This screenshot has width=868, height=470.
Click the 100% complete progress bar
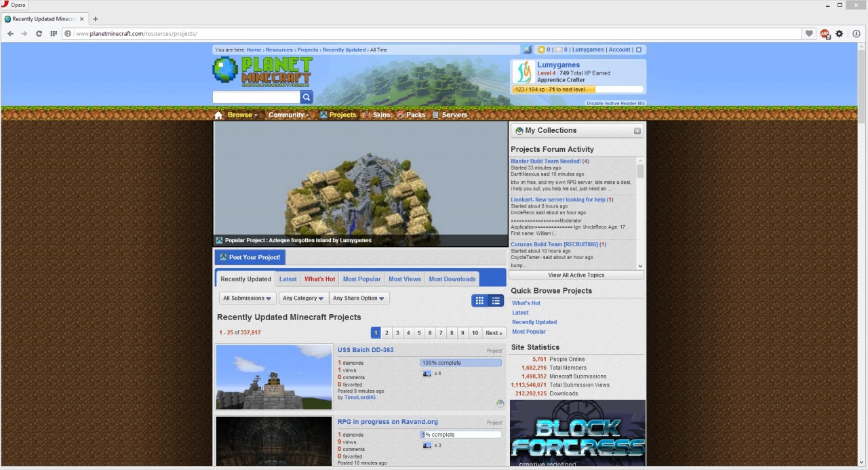460,362
